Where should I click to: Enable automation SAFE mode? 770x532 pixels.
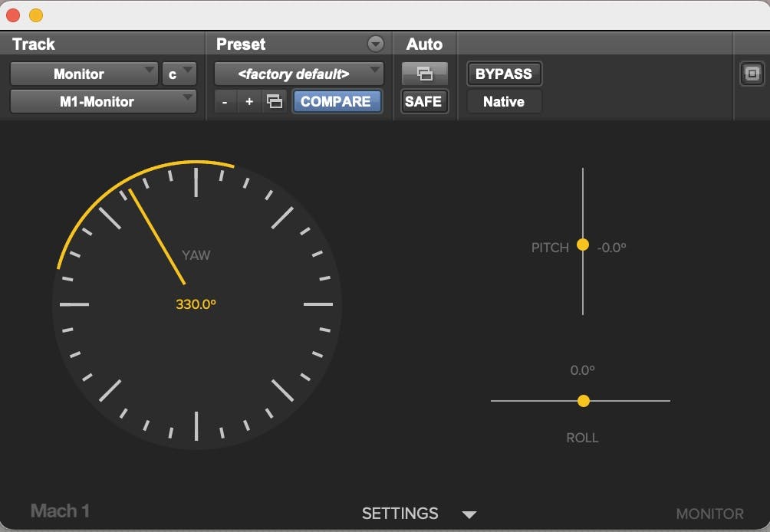tap(424, 100)
